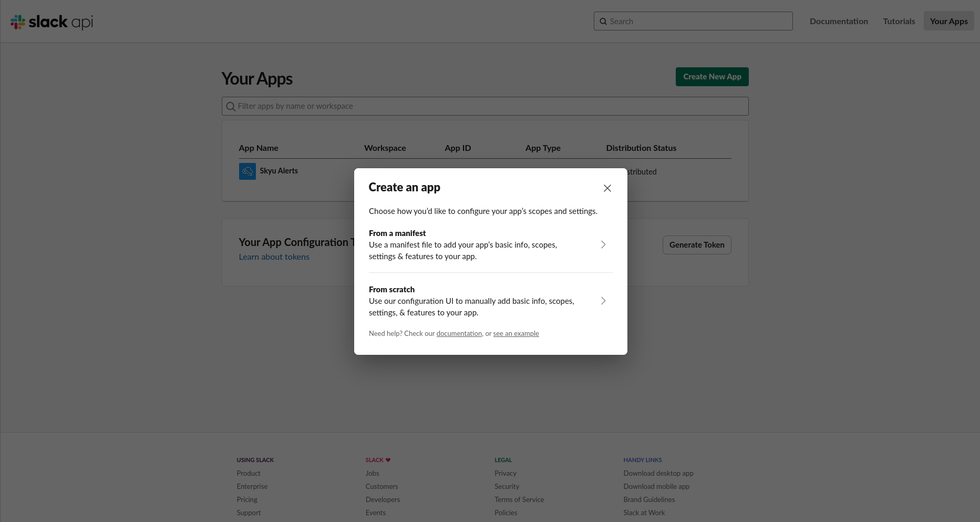Click the heart icon next to SLACK
The height and width of the screenshot is (522, 980).
pos(388,460)
